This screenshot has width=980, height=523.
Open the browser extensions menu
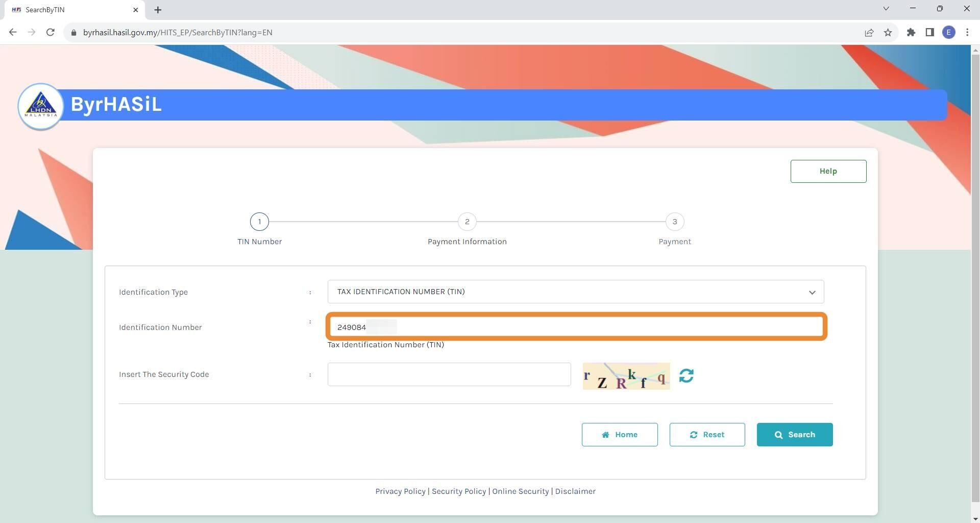tap(911, 32)
